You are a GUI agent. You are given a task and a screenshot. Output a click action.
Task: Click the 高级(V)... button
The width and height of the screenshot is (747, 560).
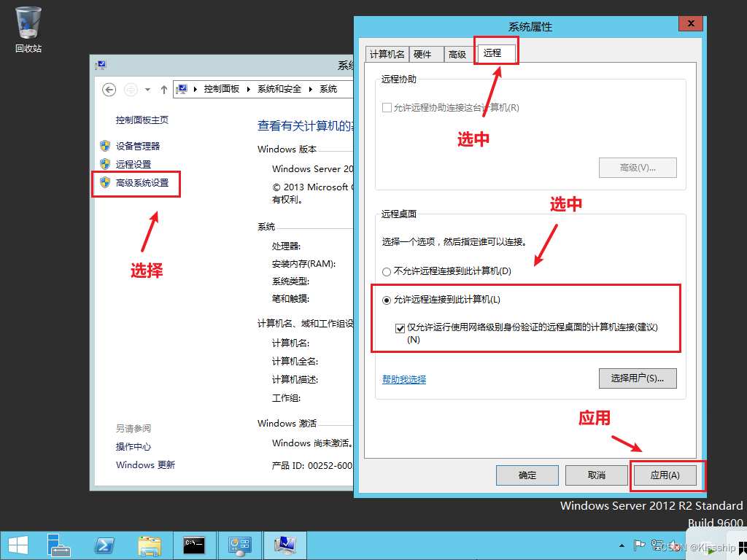638,168
